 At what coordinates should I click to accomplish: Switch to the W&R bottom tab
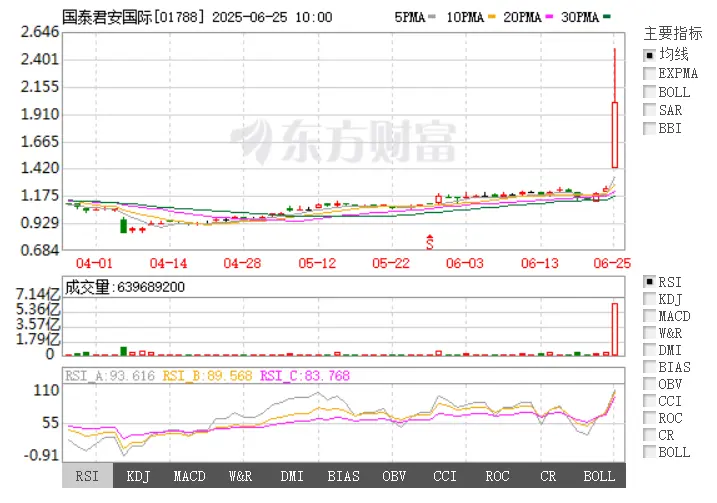pyautogui.click(x=241, y=476)
